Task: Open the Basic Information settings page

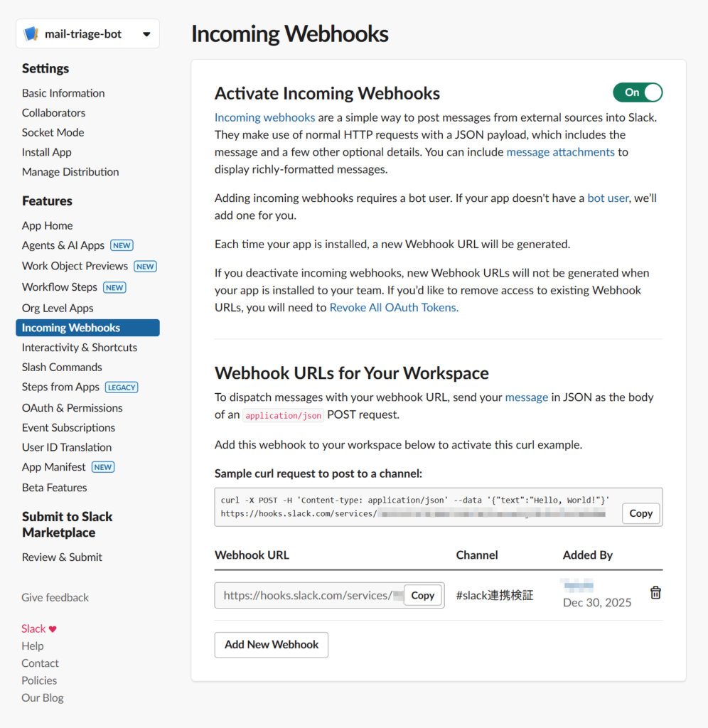Action: point(63,93)
